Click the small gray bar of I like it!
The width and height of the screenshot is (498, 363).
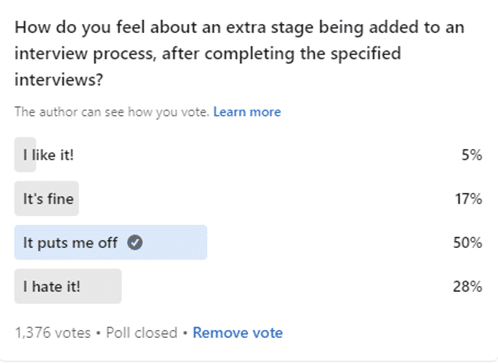pyautogui.click(x=25, y=155)
